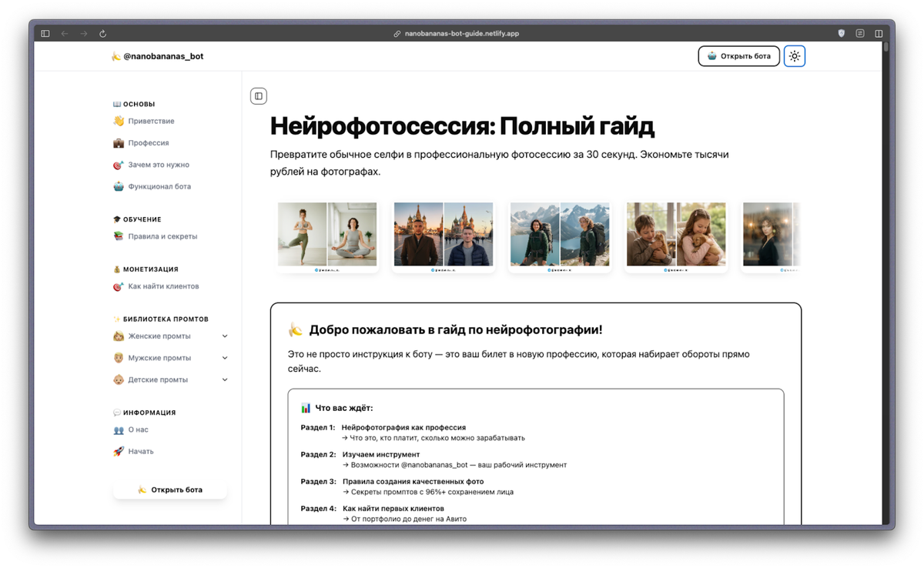Open the Red Square men photo thumbnail
The width and height of the screenshot is (924, 568).
[x=444, y=234]
